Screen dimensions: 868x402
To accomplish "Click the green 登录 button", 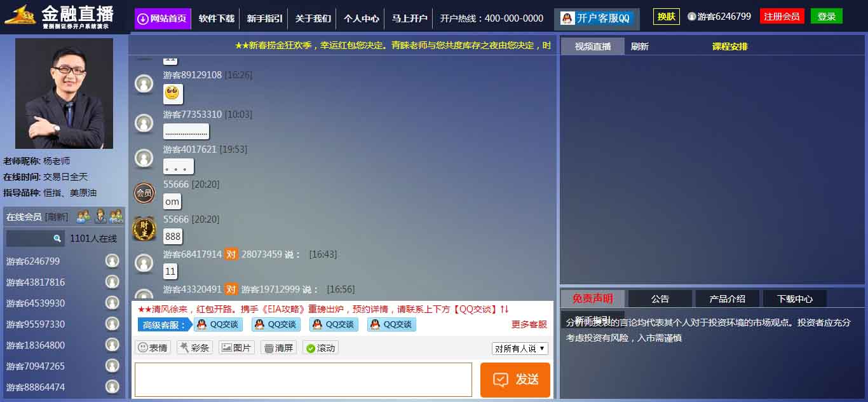I will (826, 17).
